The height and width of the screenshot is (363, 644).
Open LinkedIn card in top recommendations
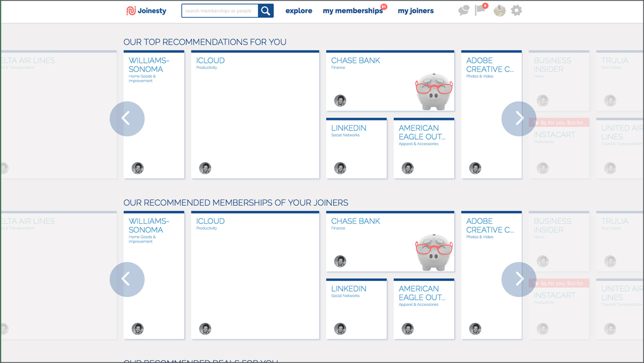point(356,148)
